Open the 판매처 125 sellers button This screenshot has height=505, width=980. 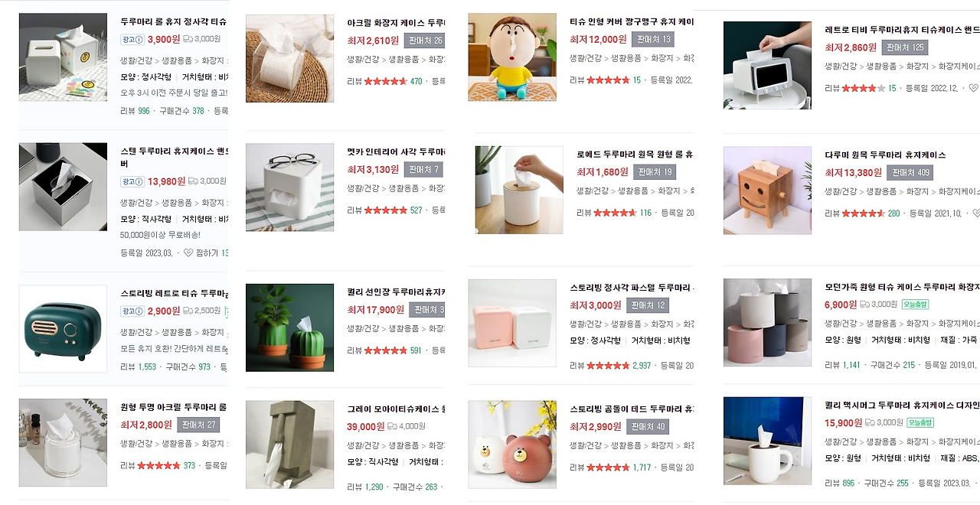tap(904, 47)
